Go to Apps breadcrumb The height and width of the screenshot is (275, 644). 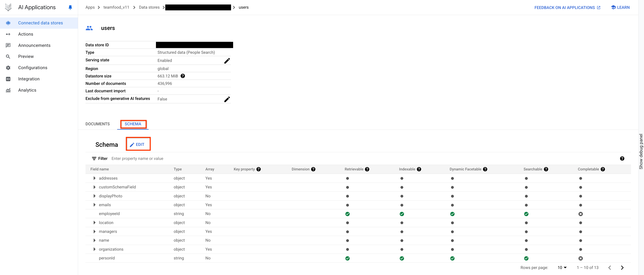click(x=90, y=7)
